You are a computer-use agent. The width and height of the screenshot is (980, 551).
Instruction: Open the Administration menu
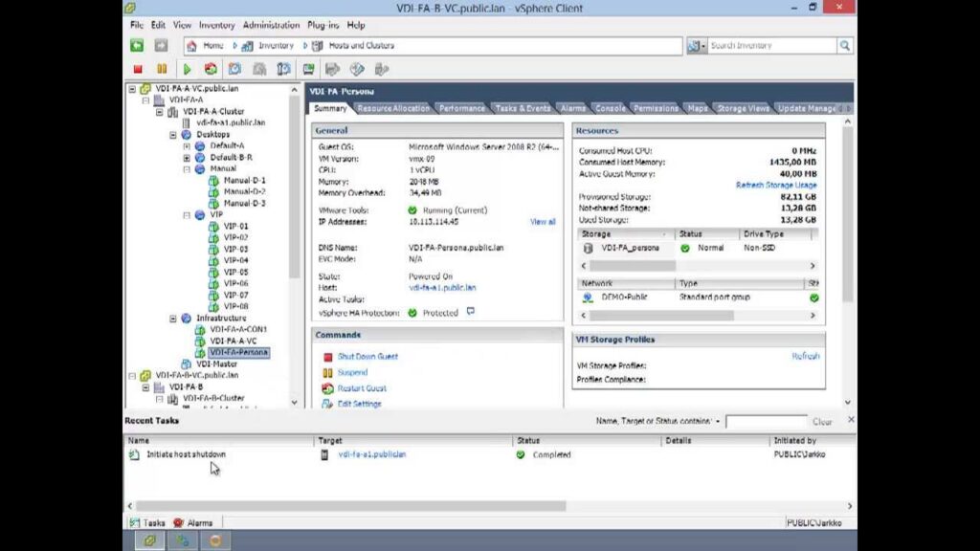tap(271, 25)
